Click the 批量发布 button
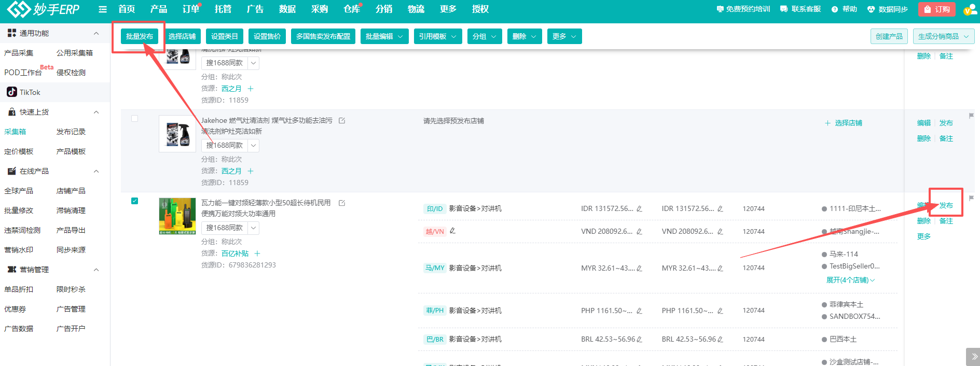The width and height of the screenshot is (980, 366). coord(139,36)
